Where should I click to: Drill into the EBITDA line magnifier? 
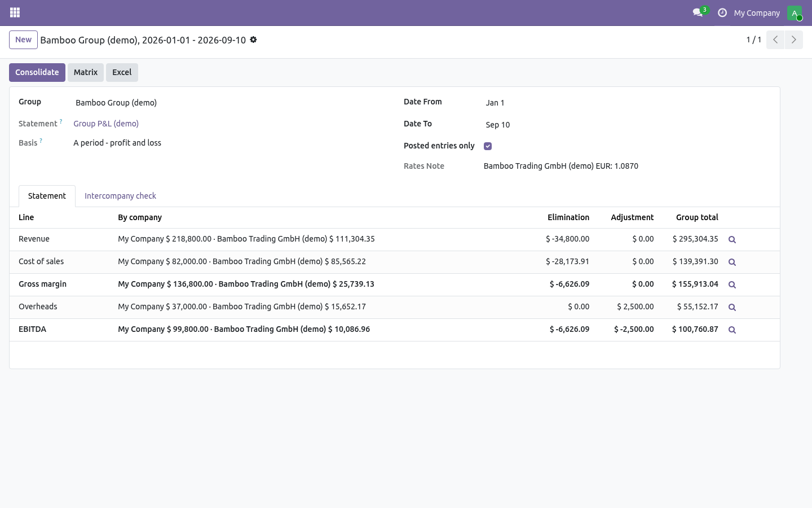point(732,330)
